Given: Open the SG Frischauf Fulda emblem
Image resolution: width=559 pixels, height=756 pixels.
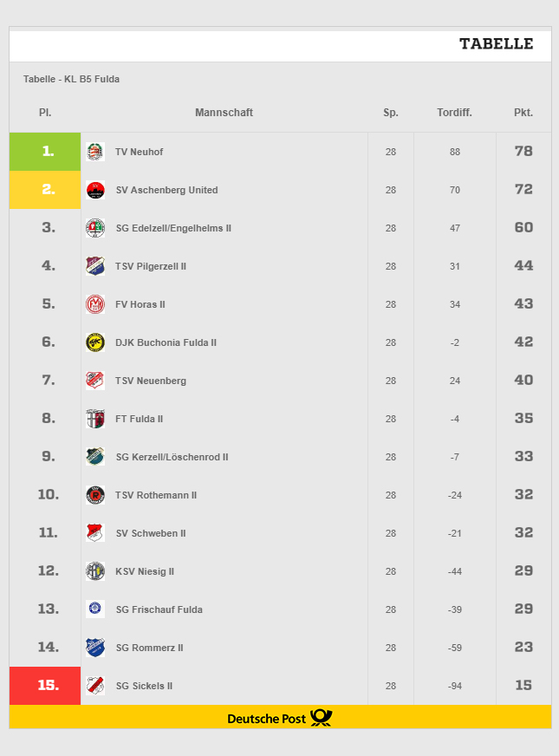Looking at the screenshot, I should tap(95, 609).
